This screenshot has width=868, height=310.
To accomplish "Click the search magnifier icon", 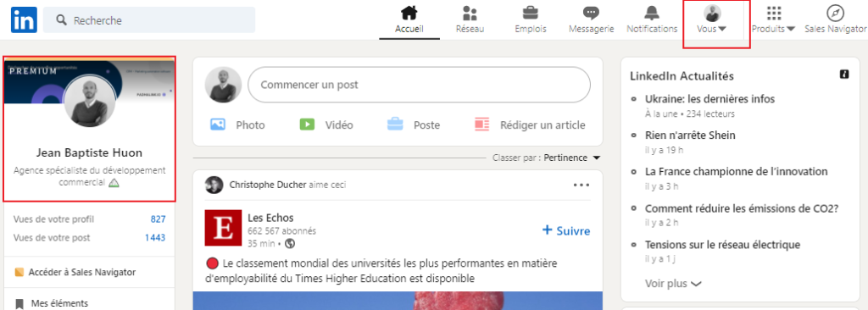I will [x=62, y=20].
